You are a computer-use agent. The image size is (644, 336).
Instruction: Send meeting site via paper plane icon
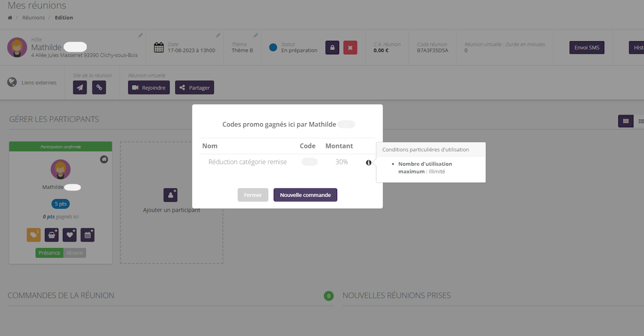(x=80, y=88)
